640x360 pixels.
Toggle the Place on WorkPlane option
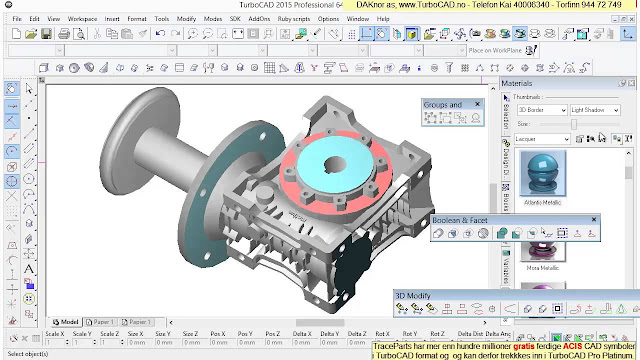(531, 50)
